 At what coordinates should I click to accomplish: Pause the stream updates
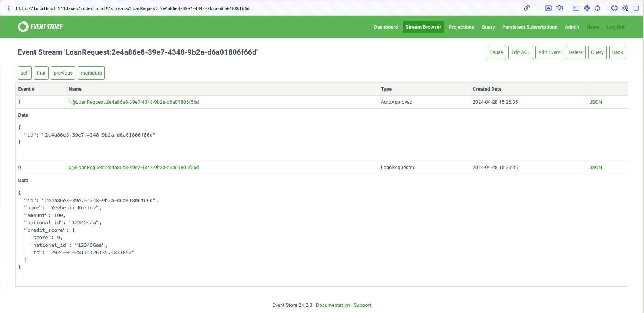tap(496, 52)
